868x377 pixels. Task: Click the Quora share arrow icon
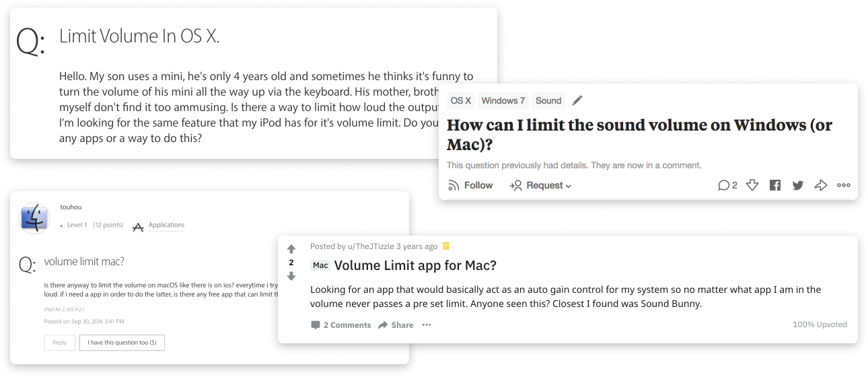820,185
